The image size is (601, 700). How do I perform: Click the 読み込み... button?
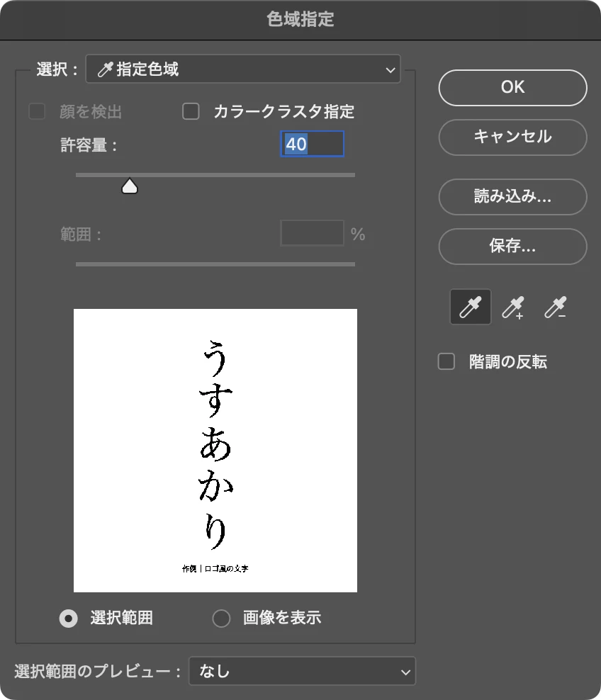(x=512, y=197)
